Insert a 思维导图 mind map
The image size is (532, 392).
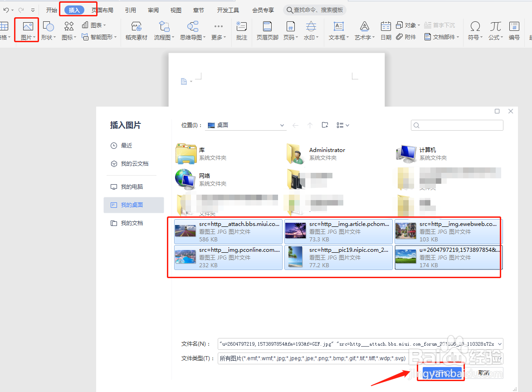tap(192, 30)
